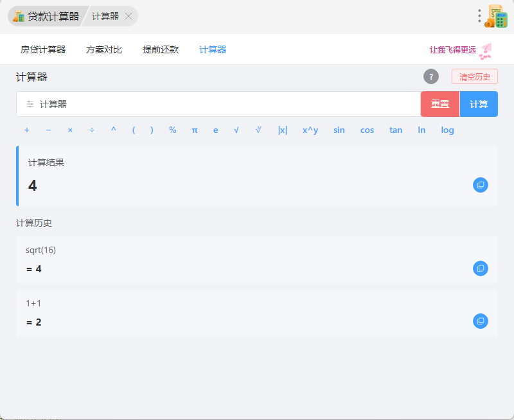This screenshot has width=514, height=420.
Task: Open the 让我飞得更远 link
Action: point(453,50)
